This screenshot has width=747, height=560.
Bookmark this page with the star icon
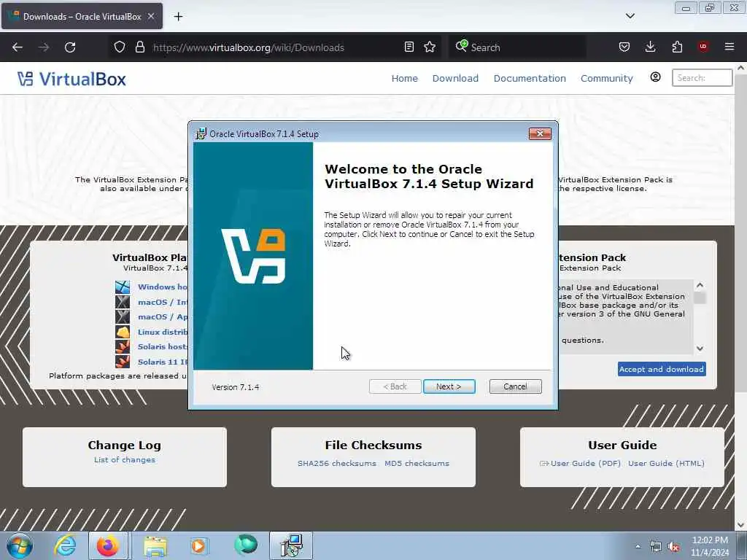[430, 47]
